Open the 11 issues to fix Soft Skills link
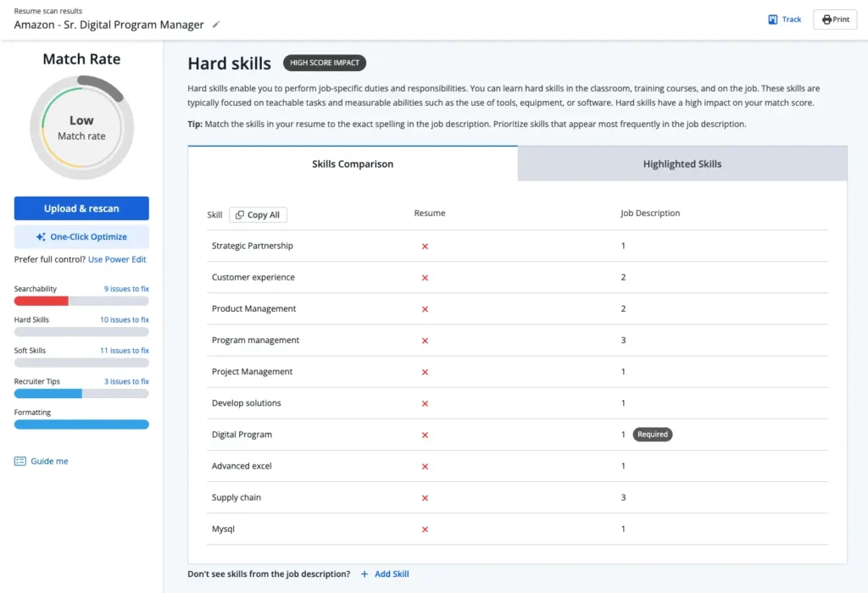The image size is (868, 593). pos(125,351)
